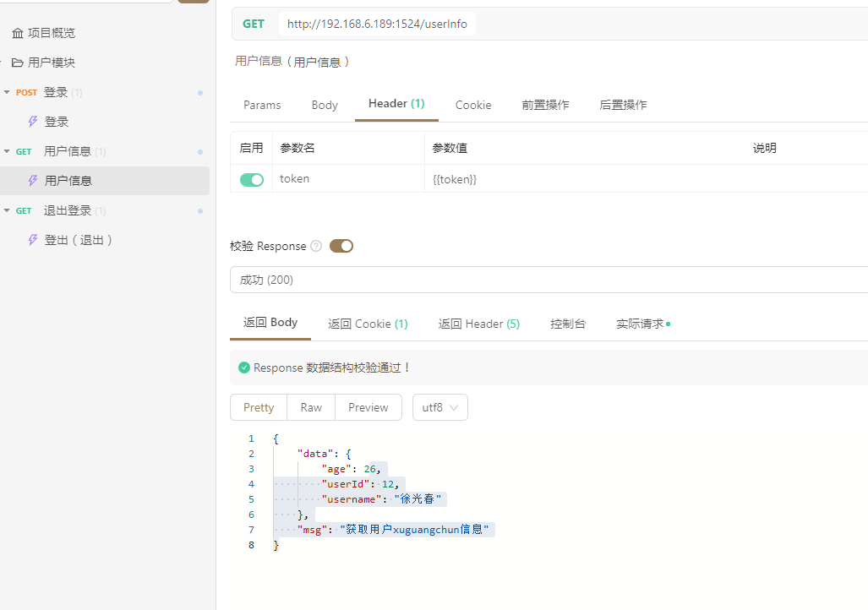
Task: Turn off the 校验 Response switch
Action: coord(341,246)
